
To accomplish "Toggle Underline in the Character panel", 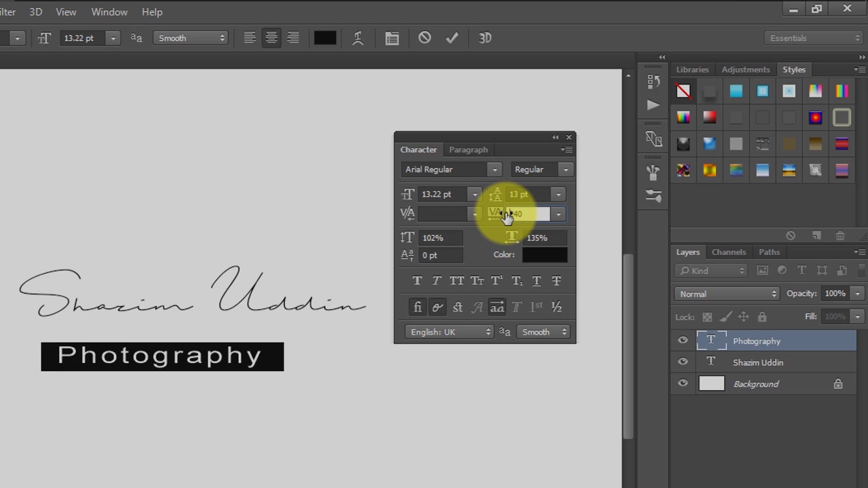I will click(536, 280).
